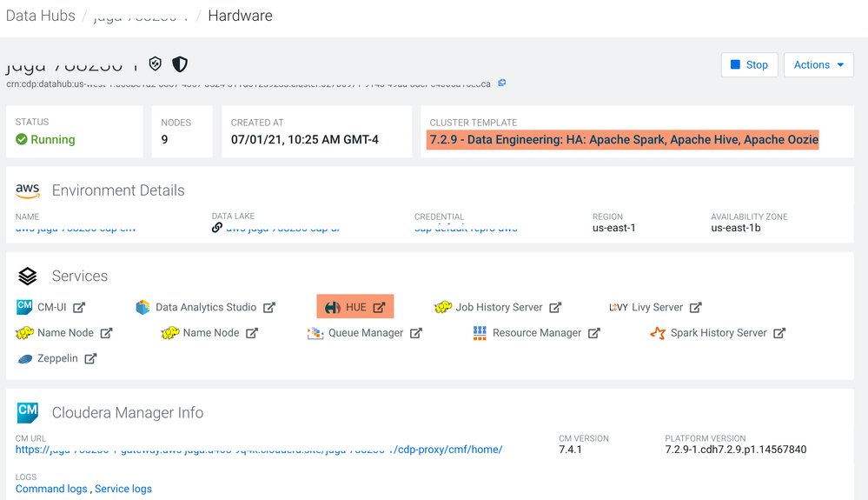
Task: Click the Livy Server external link icon
Action: click(696, 307)
